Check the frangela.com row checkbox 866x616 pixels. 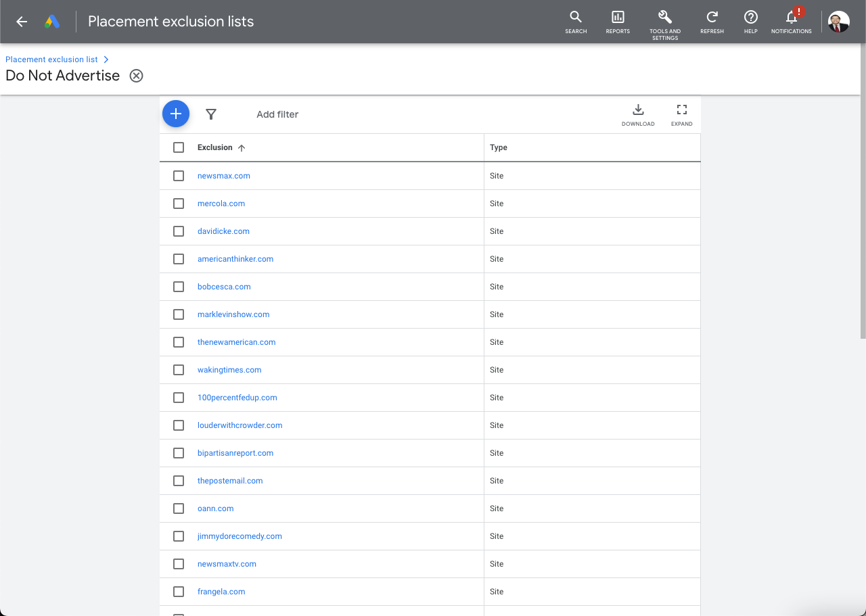click(x=179, y=592)
